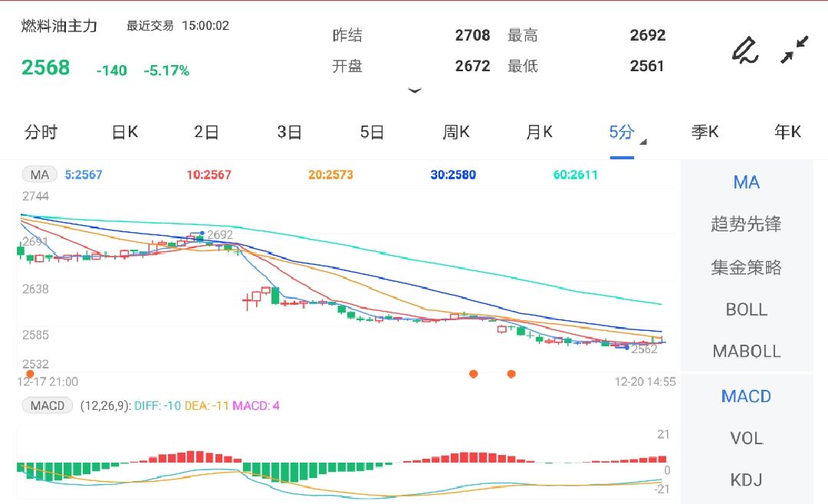The width and height of the screenshot is (828, 504).
Task: Click the 昨结 value 2708
Action: click(x=472, y=35)
